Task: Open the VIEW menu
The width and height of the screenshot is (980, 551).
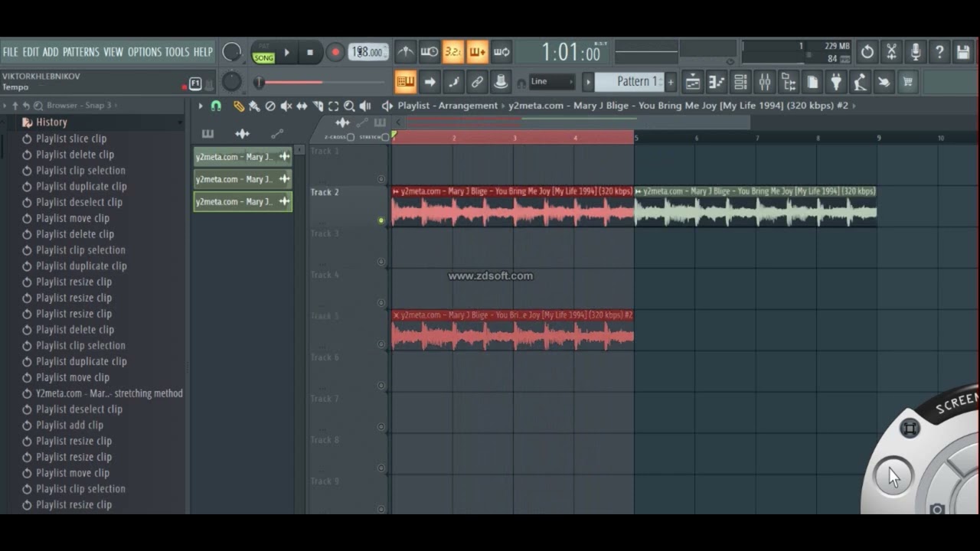Action: [113, 52]
